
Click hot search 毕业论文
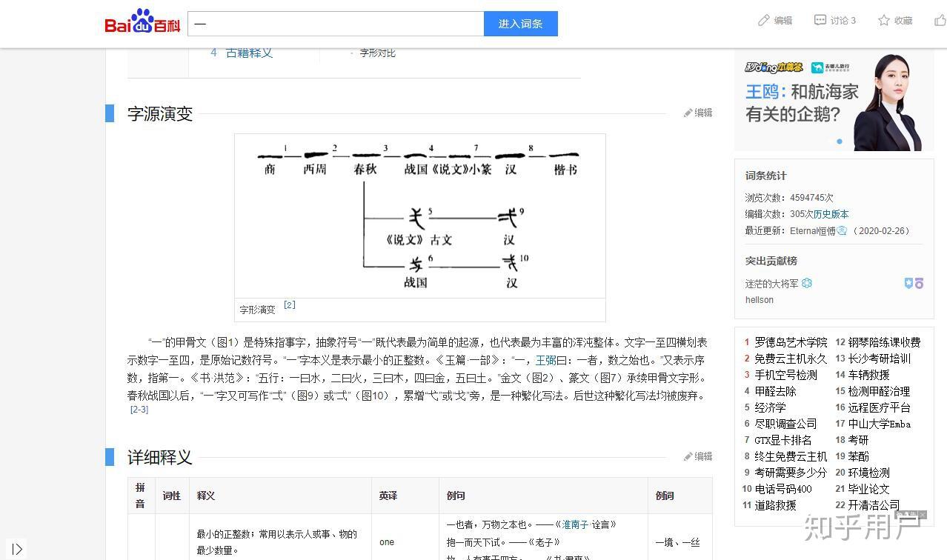(868, 489)
